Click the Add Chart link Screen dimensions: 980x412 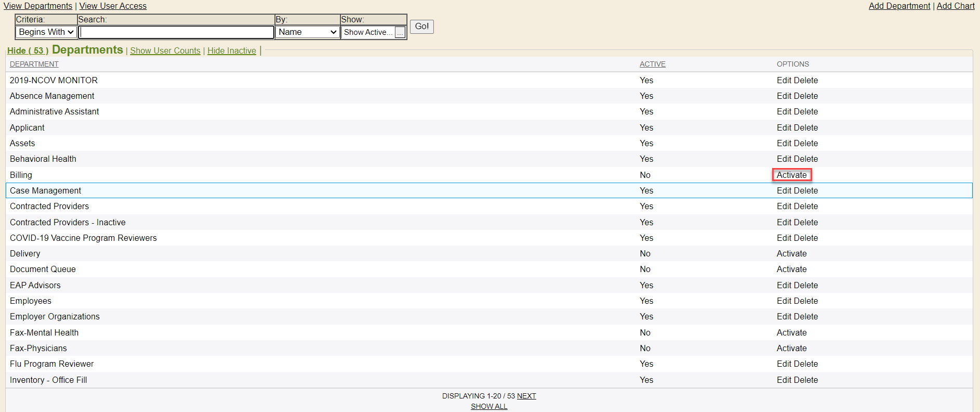coord(955,6)
